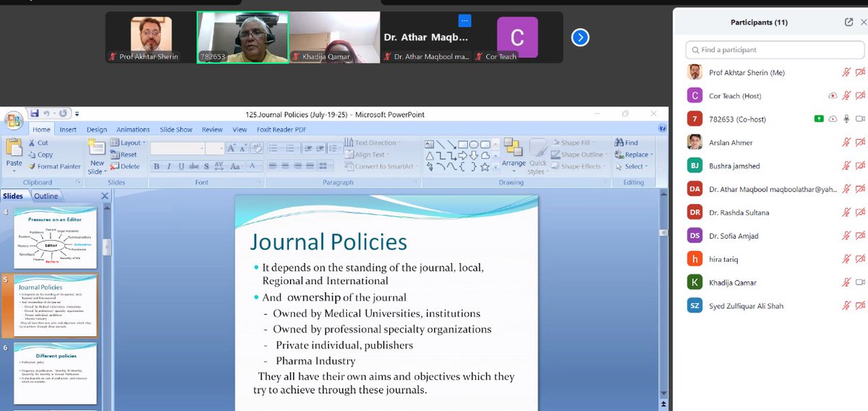Image resolution: width=868 pixels, height=411 pixels.
Task: Open the Insert ribbon tab
Action: (68, 130)
